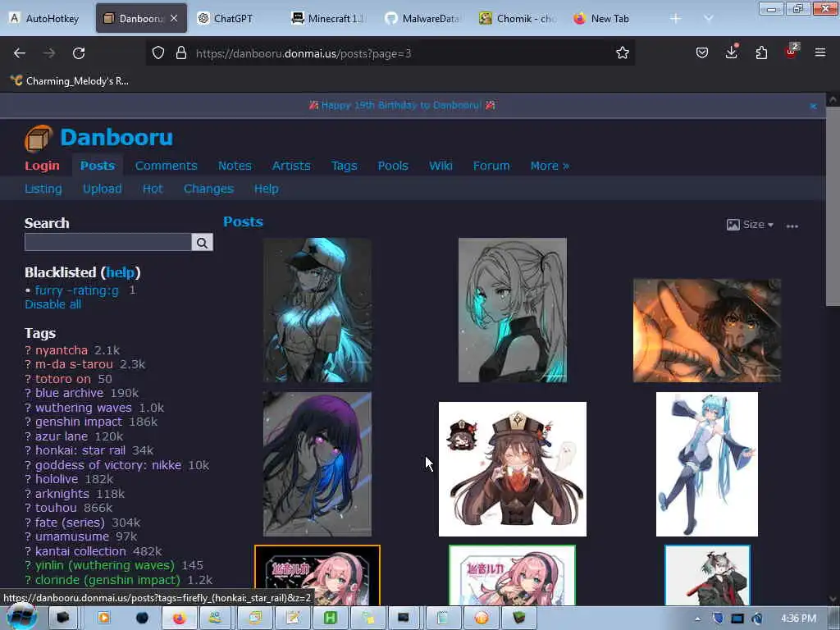The image size is (840, 630).
Task: Open the Notes section
Action: (235, 166)
